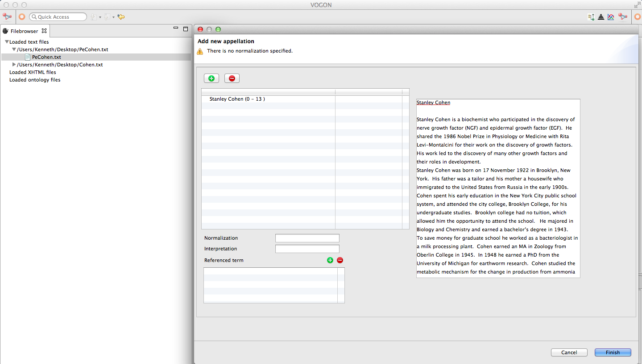Click the red minus remove occurrence button
Viewport: 642px width, 364px height.
232,78
